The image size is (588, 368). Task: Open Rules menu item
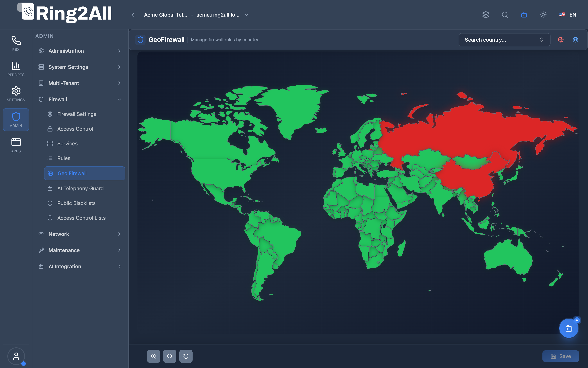[x=85, y=158]
